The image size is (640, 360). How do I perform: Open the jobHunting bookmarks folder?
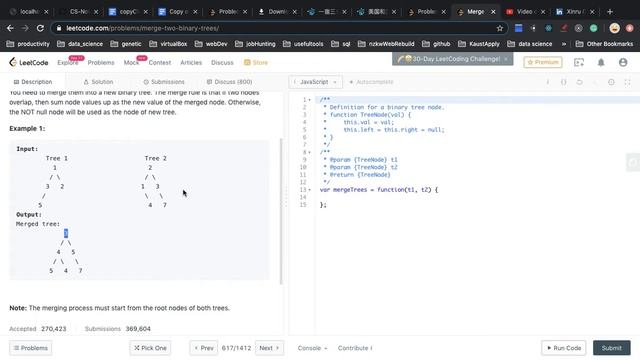click(256, 44)
